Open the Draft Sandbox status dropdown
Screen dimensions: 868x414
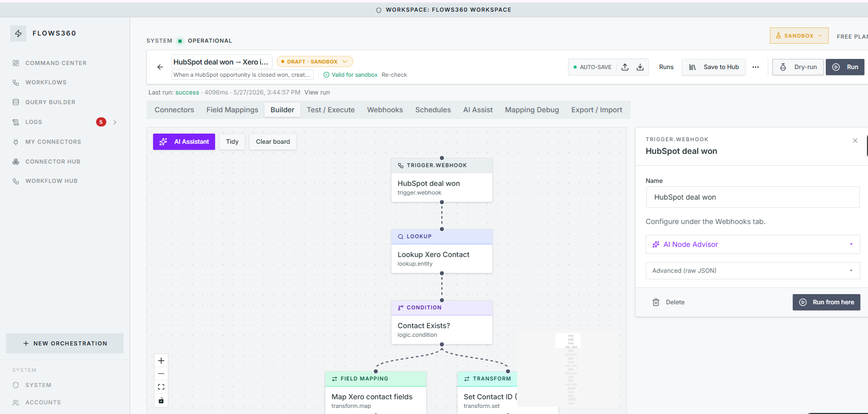click(315, 61)
